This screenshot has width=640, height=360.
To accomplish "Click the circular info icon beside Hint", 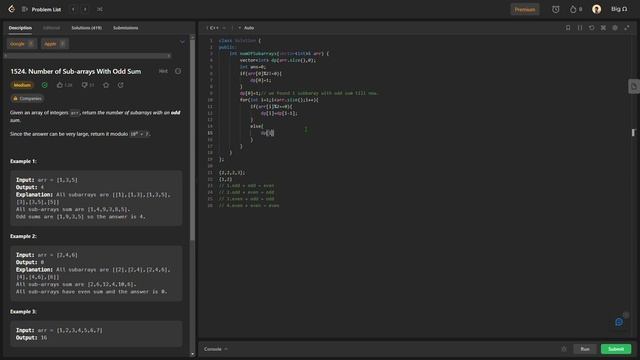I will [x=178, y=71].
